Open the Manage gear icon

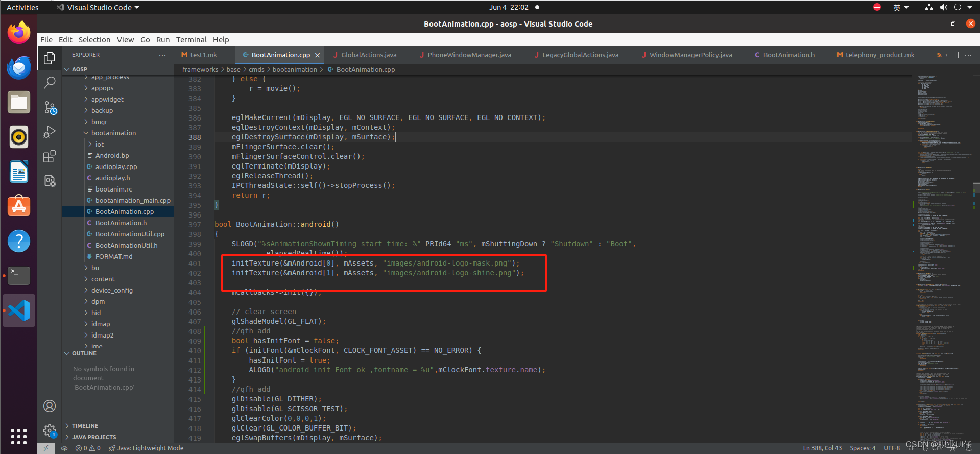pyautogui.click(x=50, y=431)
